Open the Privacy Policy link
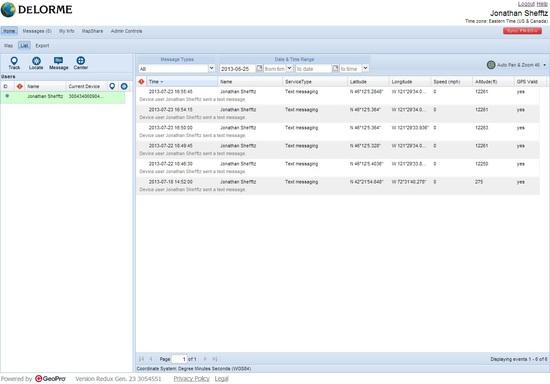This screenshot has width=550, height=384. pyautogui.click(x=192, y=379)
